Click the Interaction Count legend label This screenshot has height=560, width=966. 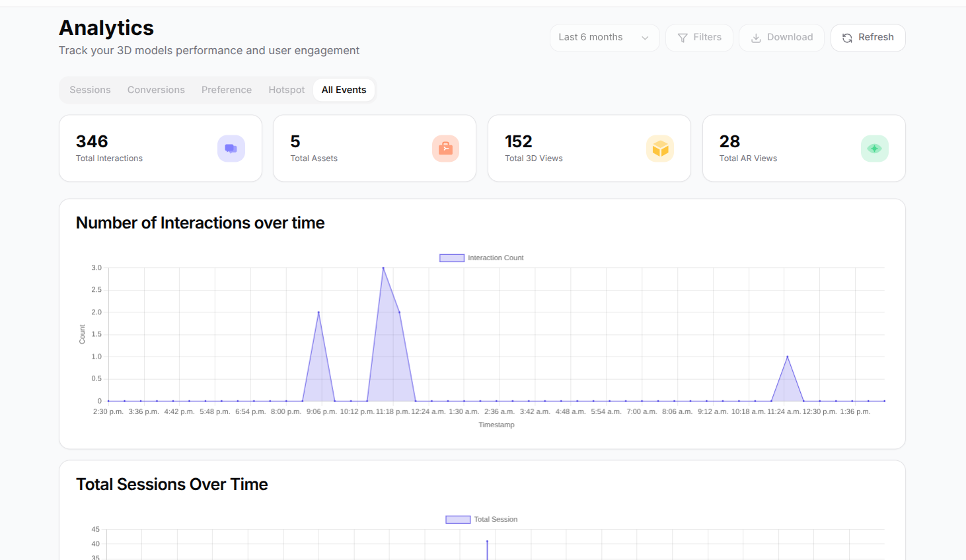point(496,258)
